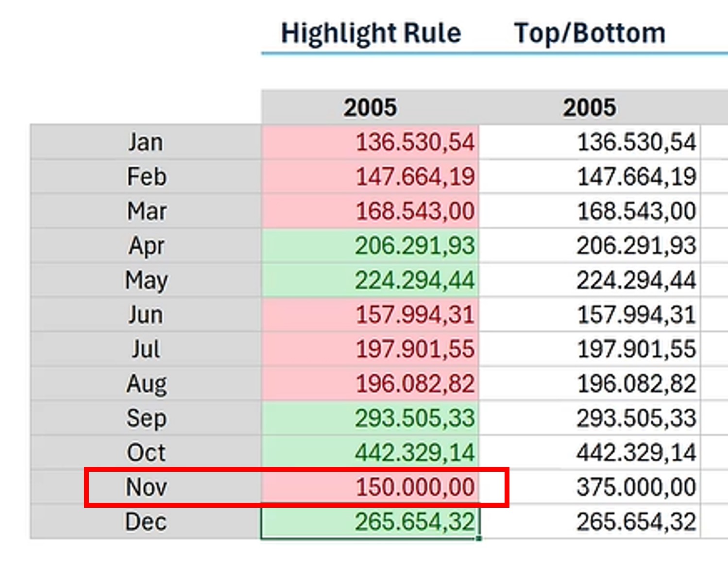The image size is (728, 571).
Task: Click the Top/Bottom heading
Action: point(590,34)
